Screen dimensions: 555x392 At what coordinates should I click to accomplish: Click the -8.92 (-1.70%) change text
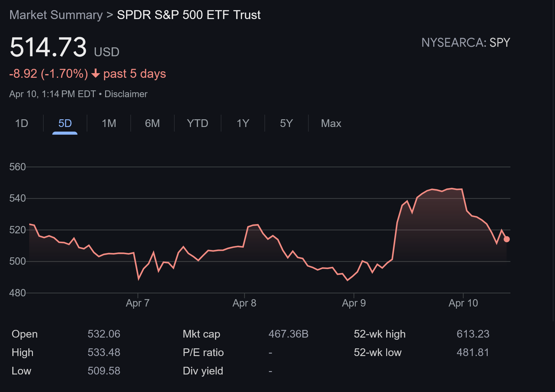[49, 74]
